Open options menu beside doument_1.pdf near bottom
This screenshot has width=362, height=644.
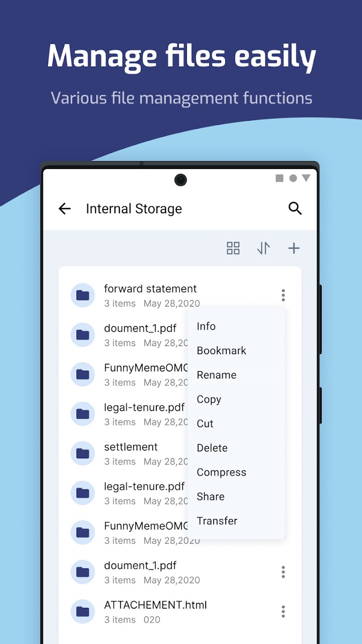pos(283,572)
